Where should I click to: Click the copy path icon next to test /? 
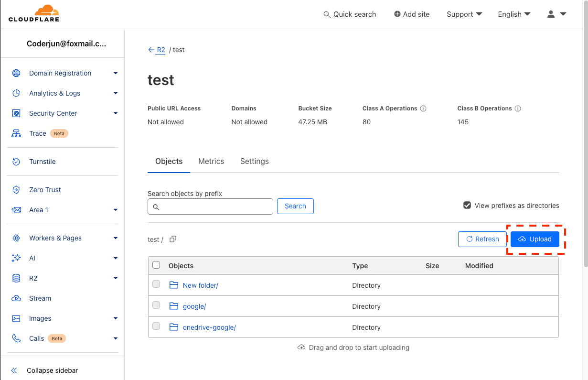(x=173, y=239)
